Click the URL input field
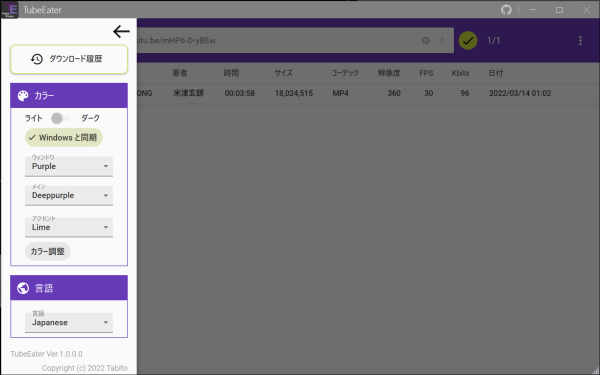 pyautogui.click(x=295, y=40)
